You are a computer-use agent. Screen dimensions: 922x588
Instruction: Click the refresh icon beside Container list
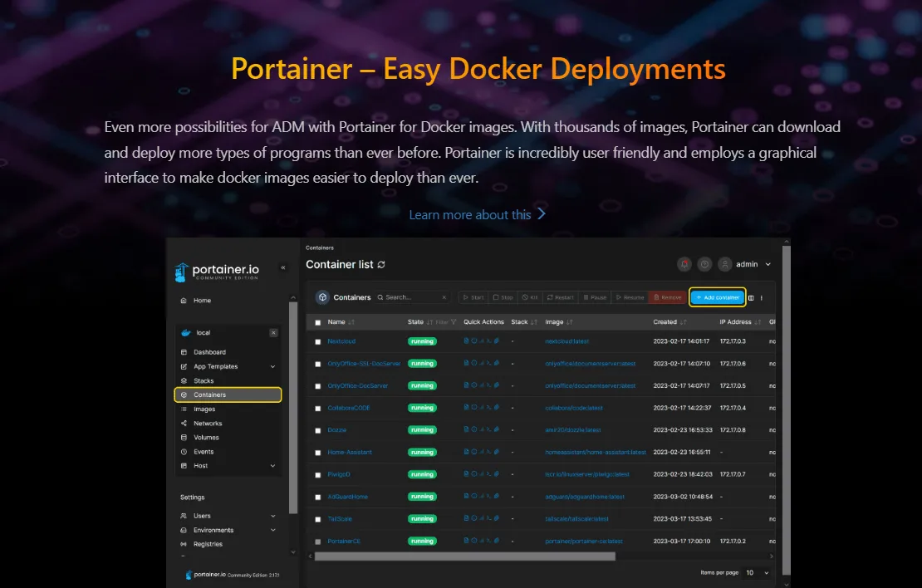click(381, 265)
